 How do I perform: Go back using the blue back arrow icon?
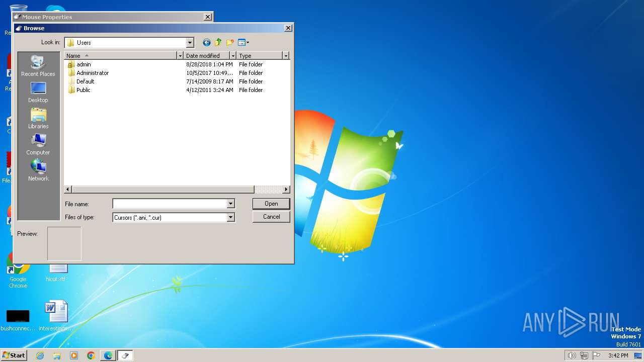pyautogui.click(x=206, y=43)
